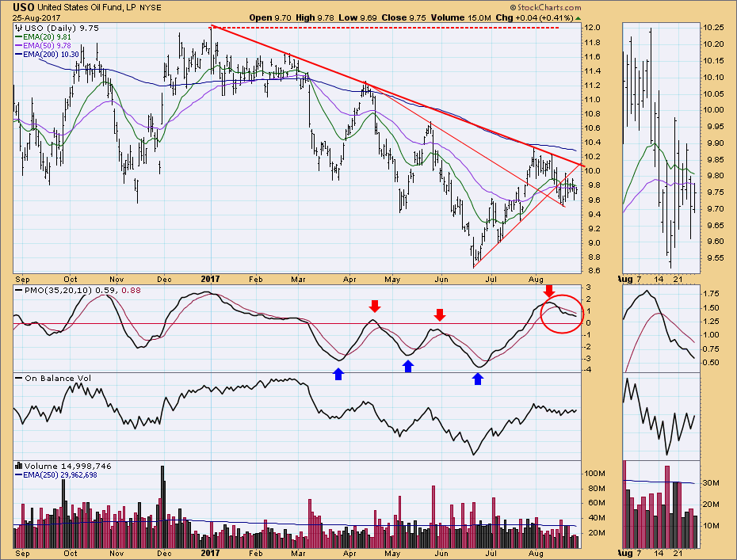Click the StockCharts.com copyright label
The height and width of the screenshot is (560, 737).
click(546, 7)
